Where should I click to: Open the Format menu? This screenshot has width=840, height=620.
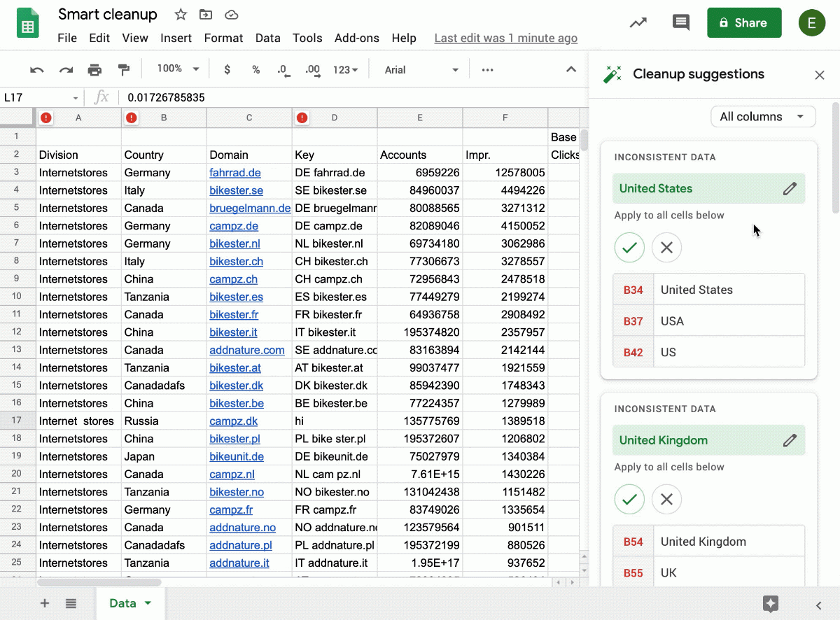pyautogui.click(x=223, y=38)
